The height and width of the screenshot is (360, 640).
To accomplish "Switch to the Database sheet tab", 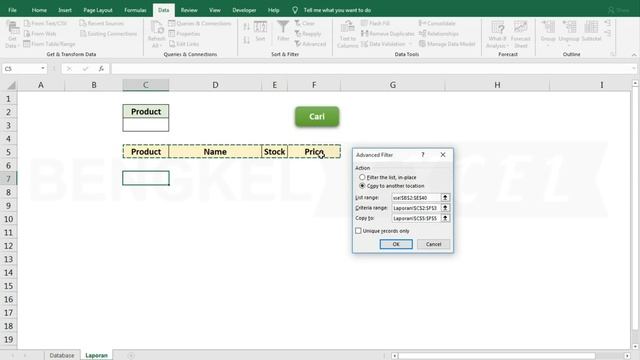I will [62, 355].
